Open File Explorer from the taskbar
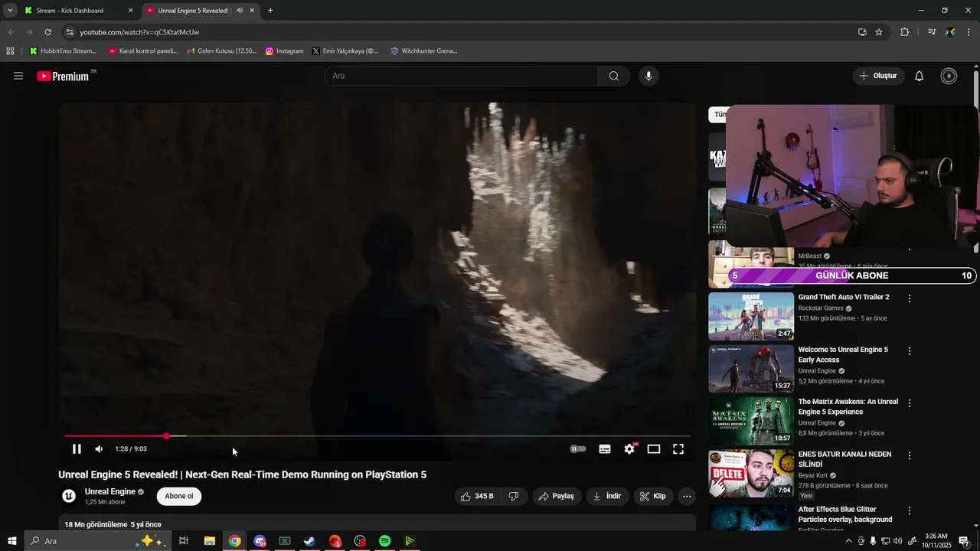The width and height of the screenshot is (980, 551). pyautogui.click(x=209, y=541)
